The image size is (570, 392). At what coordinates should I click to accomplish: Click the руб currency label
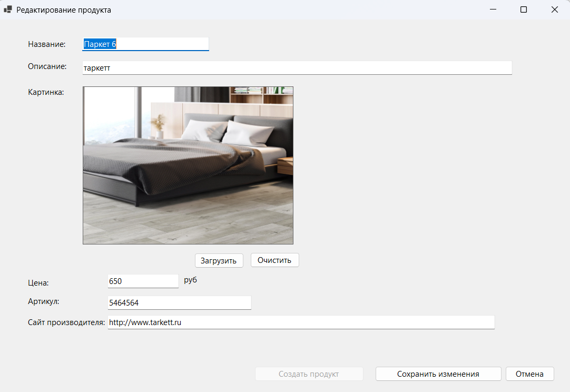point(191,280)
